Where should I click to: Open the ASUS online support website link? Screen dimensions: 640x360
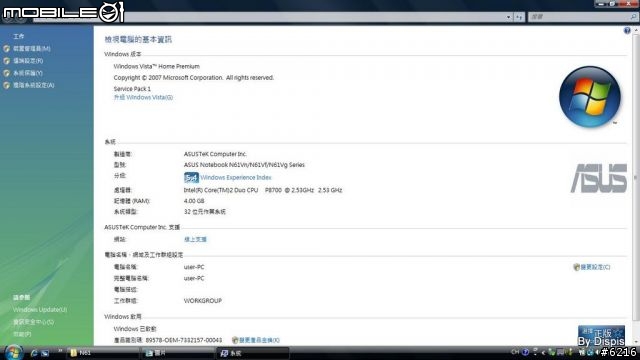[195, 240]
